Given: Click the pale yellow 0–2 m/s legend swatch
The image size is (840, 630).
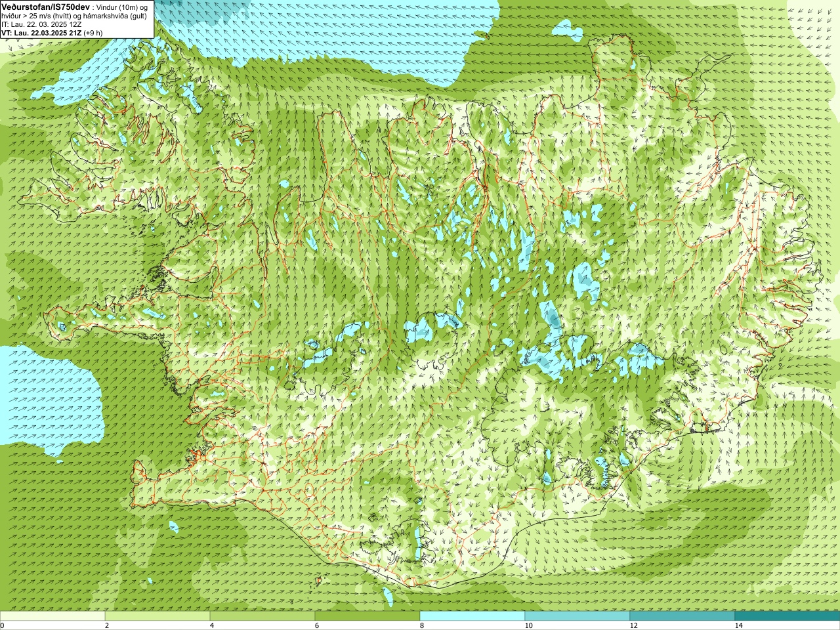Looking at the screenshot, I should [52, 616].
